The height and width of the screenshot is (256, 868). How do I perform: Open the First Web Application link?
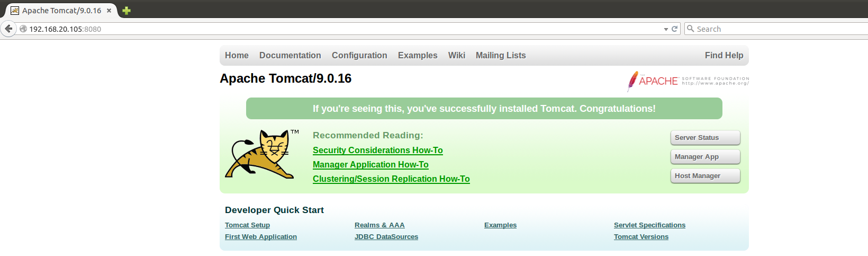pos(261,237)
